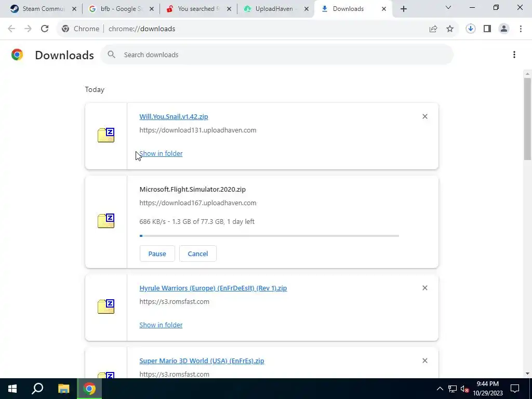Viewport: 532px width, 399px height.
Task: Click the zip icon for Hyrule Warriors
Action: [106, 307]
